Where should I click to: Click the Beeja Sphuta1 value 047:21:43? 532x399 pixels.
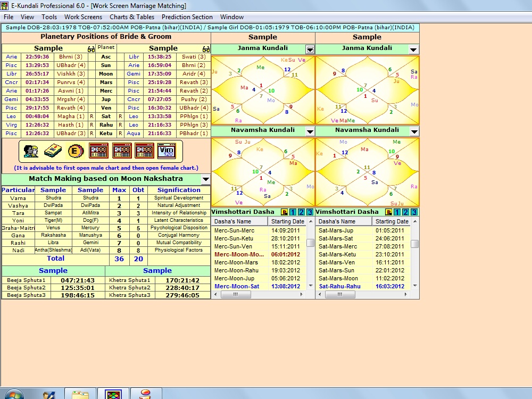[78, 280]
